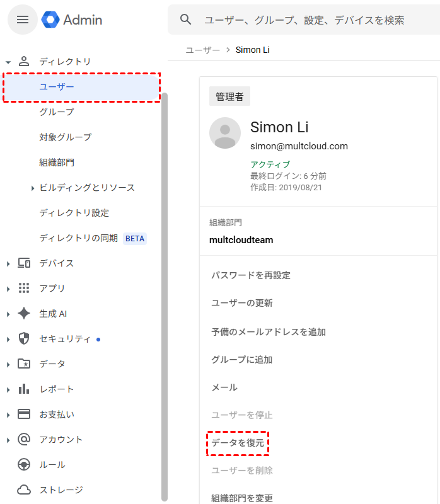Expand the レポート section arrow
The height and width of the screenshot is (504, 440).
[8, 389]
